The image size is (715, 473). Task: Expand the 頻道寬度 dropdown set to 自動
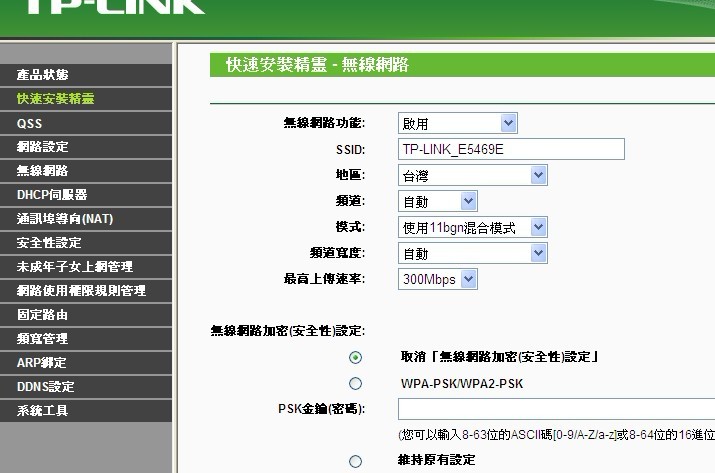point(473,253)
